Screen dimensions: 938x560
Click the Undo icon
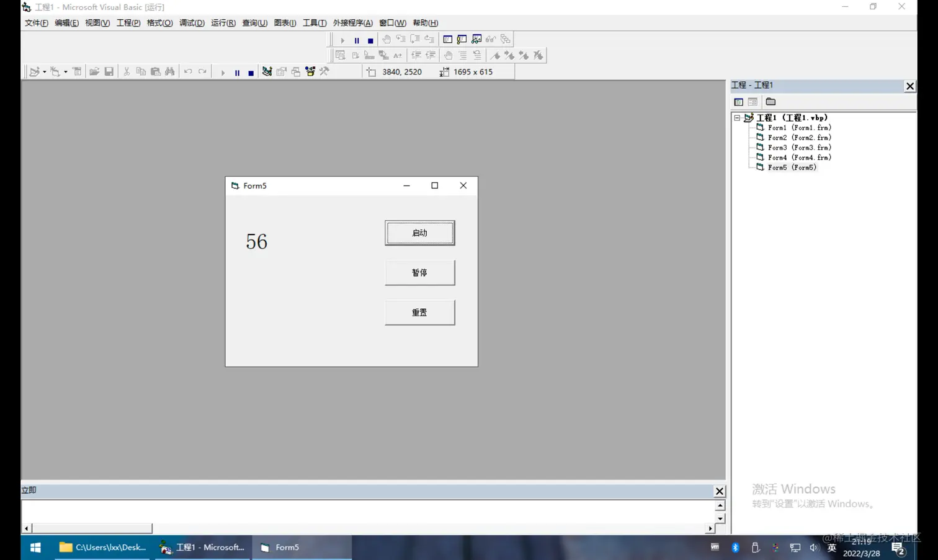(188, 72)
